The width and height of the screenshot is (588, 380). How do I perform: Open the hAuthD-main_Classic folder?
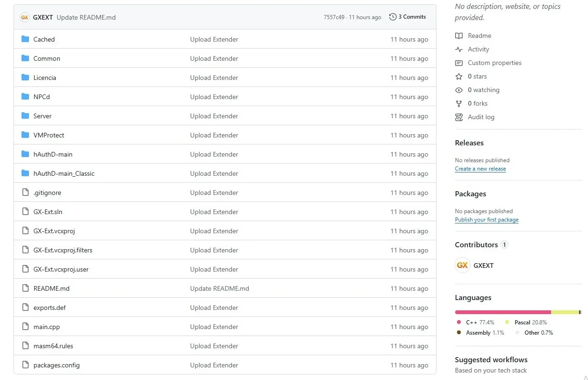(64, 173)
